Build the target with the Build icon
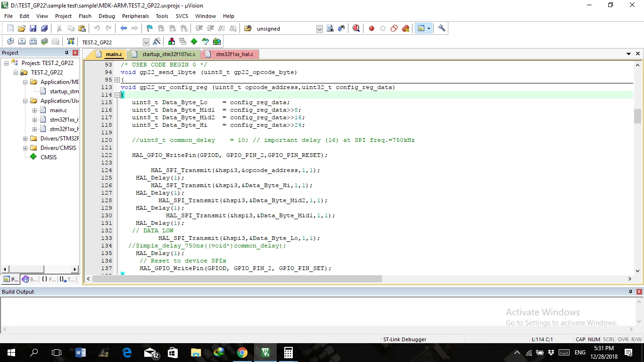This screenshot has height=362, width=644. tap(22, 41)
